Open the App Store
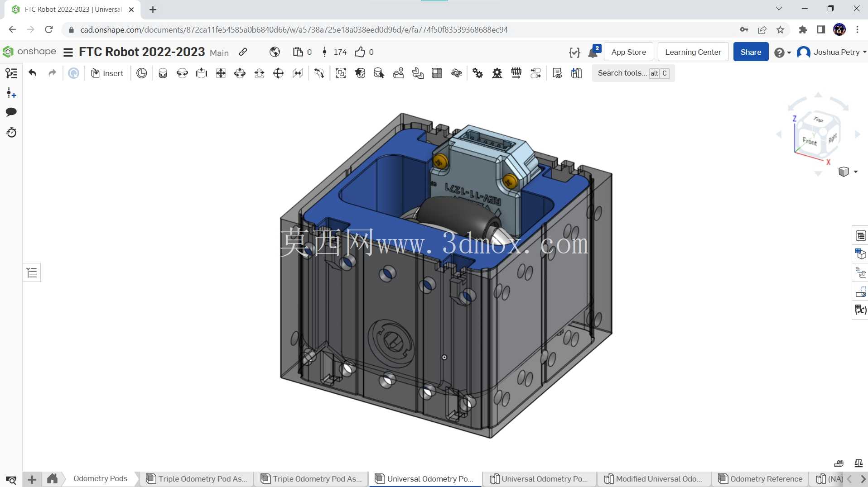This screenshot has width=868, height=487. pos(629,52)
